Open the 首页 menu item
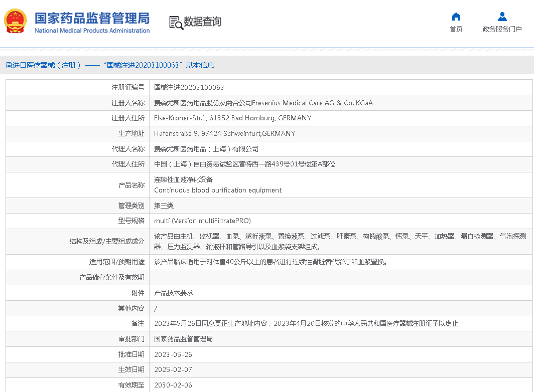534x392 pixels. tap(456, 29)
